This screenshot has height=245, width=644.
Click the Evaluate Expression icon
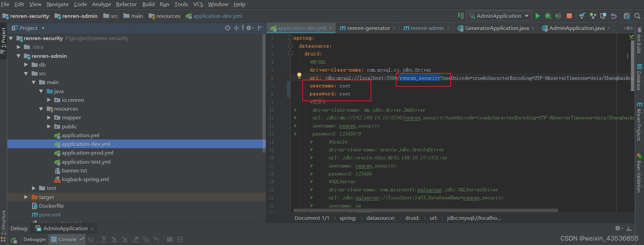click(x=170, y=239)
